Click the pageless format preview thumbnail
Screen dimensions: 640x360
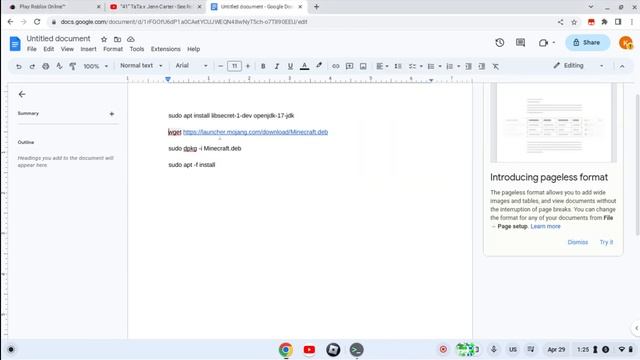click(553, 122)
